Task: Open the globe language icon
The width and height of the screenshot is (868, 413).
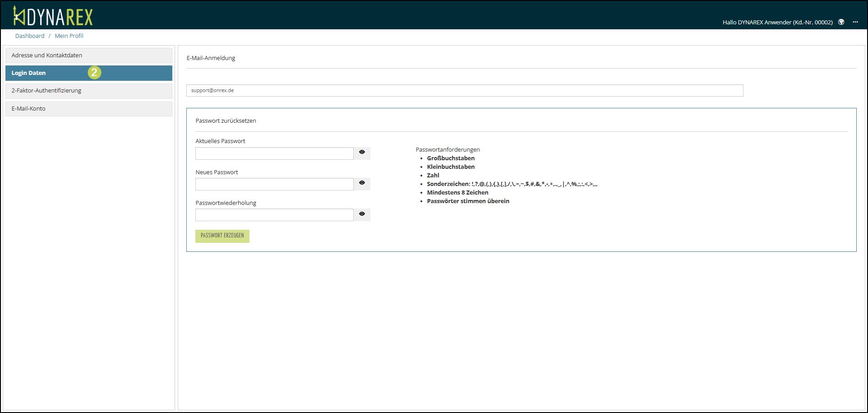Action: pyautogui.click(x=841, y=22)
